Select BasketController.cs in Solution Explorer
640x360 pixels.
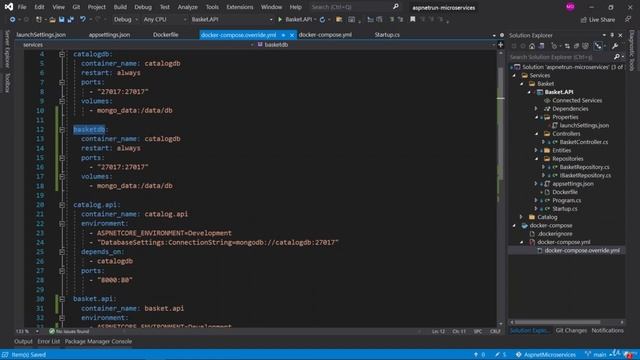click(x=583, y=142)
